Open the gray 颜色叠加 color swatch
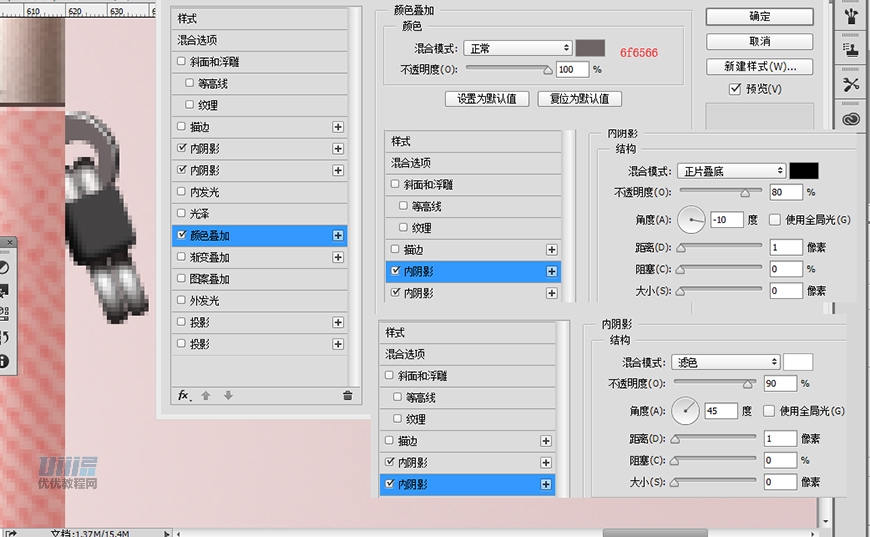The width and height of the screenshot is (870, 537). point(590,48)
